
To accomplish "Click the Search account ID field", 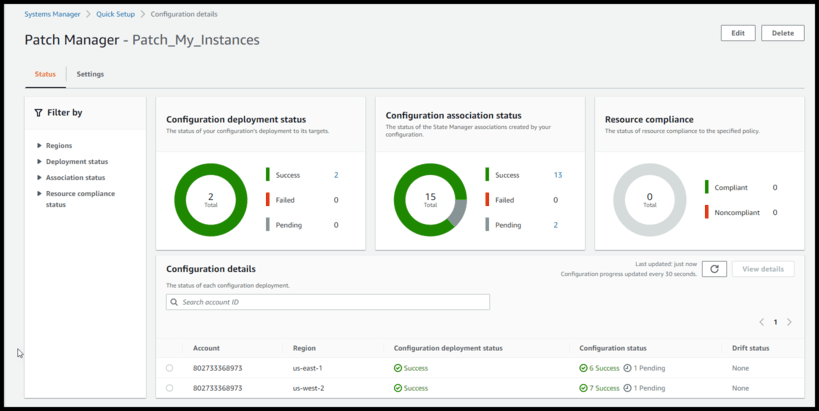I will 328,302.
